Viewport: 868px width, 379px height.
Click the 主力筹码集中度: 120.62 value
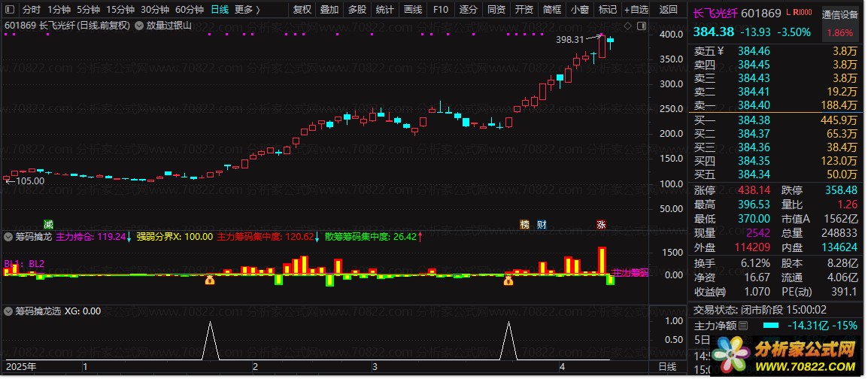[266, 237]
